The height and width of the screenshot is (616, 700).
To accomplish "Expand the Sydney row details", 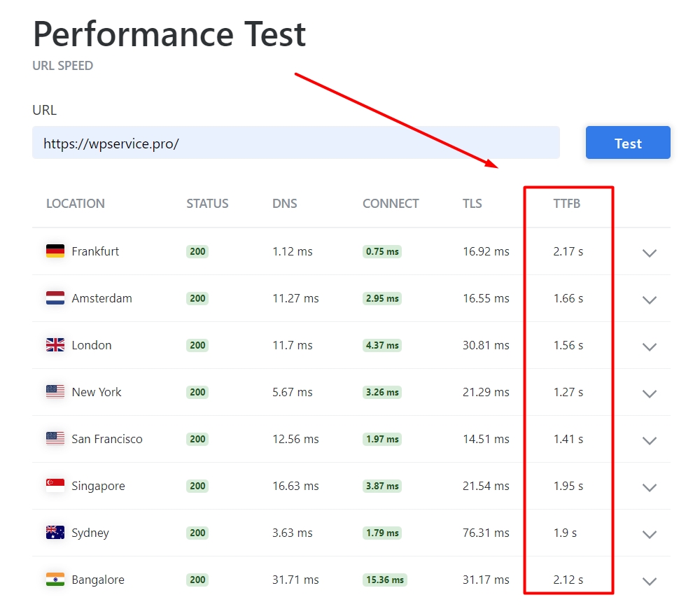I will (x=649, y=534).
